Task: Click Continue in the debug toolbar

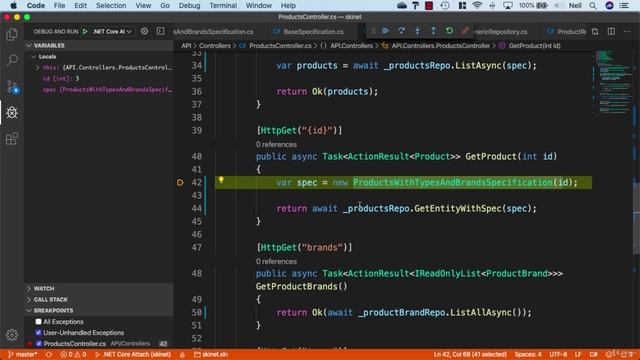Action: (385, 31)
